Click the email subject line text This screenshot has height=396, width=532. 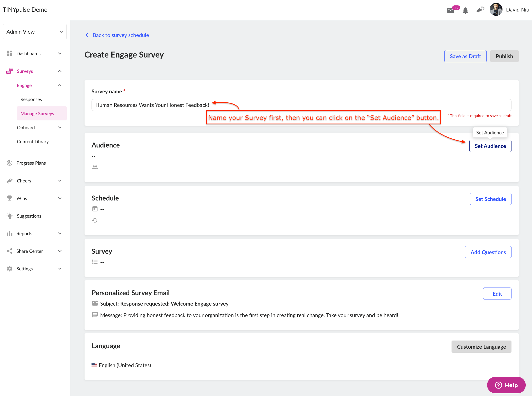164,304
